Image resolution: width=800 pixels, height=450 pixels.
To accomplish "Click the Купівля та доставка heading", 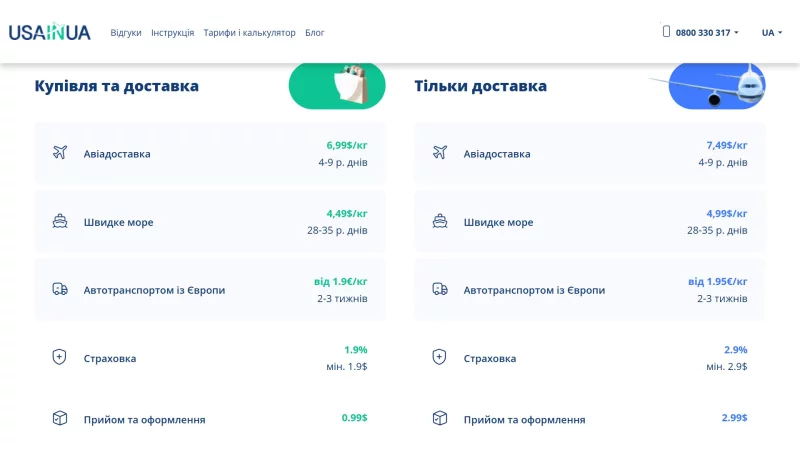I will [117, 86].
